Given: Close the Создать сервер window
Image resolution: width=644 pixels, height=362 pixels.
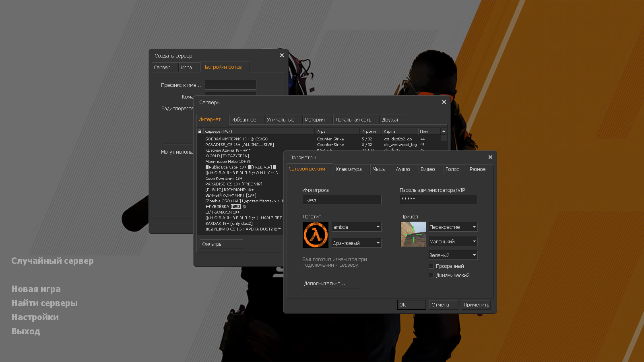Looking at the screenshot, I should click(x=282, y=56).
